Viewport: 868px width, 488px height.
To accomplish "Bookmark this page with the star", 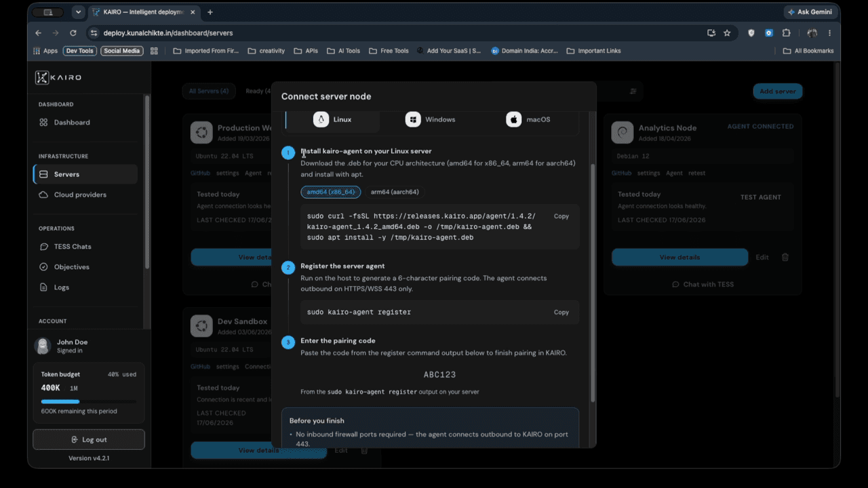I will click(727, 33).
